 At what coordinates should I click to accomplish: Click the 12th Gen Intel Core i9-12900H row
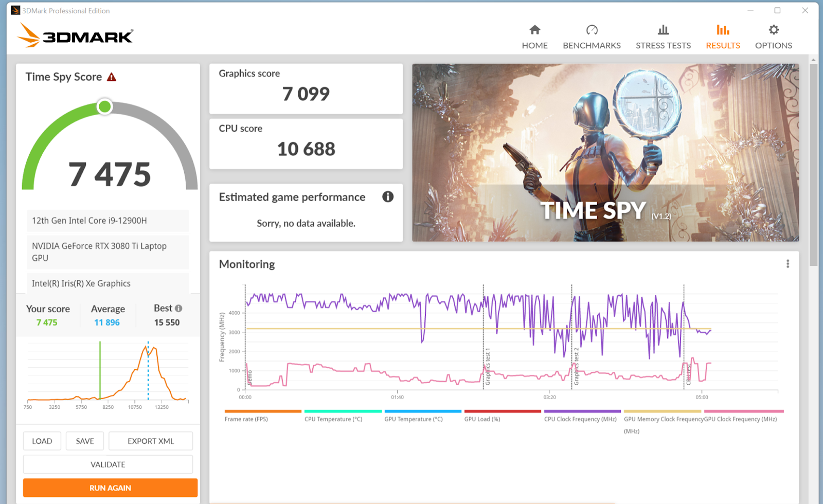pyautogui.click(x=108, y=221)
